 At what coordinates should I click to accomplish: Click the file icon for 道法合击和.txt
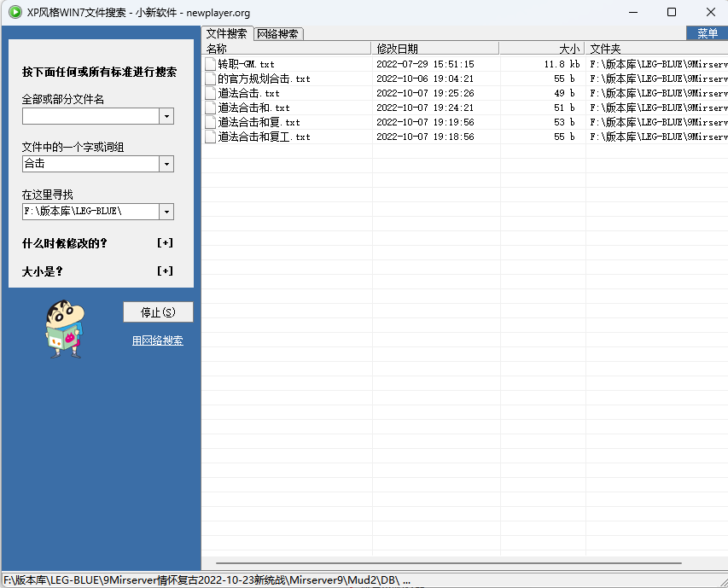pos(211,108)
